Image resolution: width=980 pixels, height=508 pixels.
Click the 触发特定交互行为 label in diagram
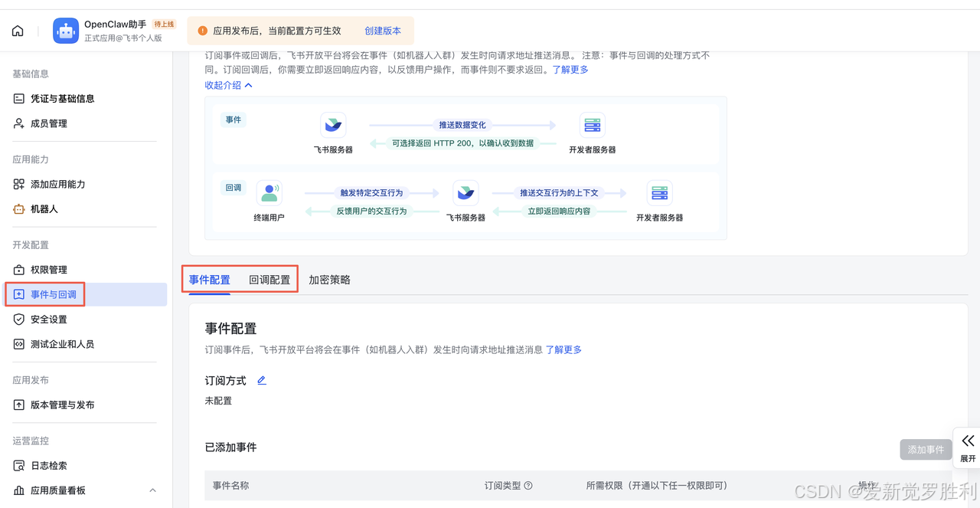click(x=371, y=193)
